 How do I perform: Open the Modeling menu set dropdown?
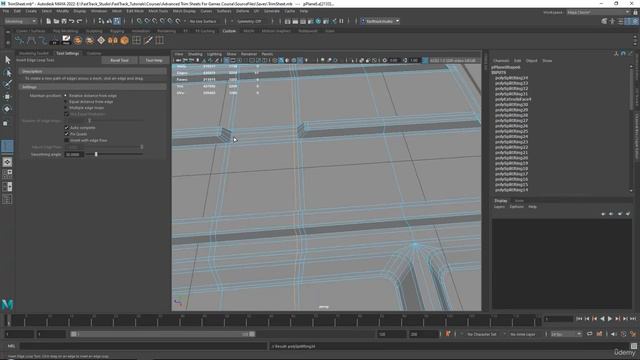pyautogui.click(x=20, y=21)
